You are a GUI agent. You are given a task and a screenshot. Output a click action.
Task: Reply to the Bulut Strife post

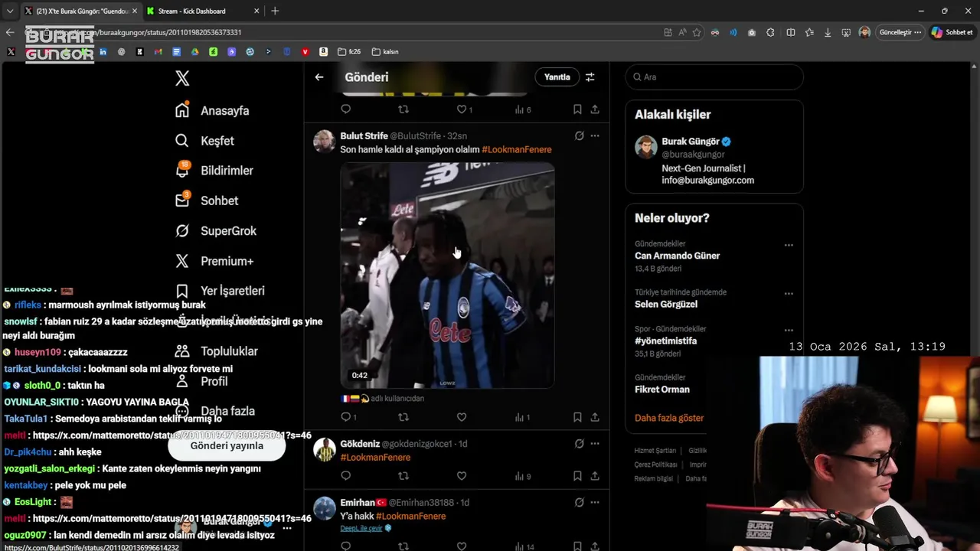coord(346,417)
